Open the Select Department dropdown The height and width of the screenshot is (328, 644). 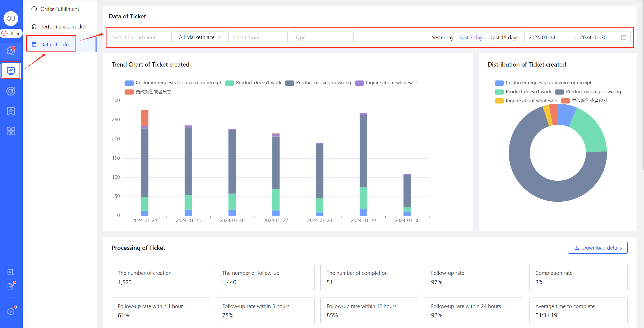[x=140, y=37]
